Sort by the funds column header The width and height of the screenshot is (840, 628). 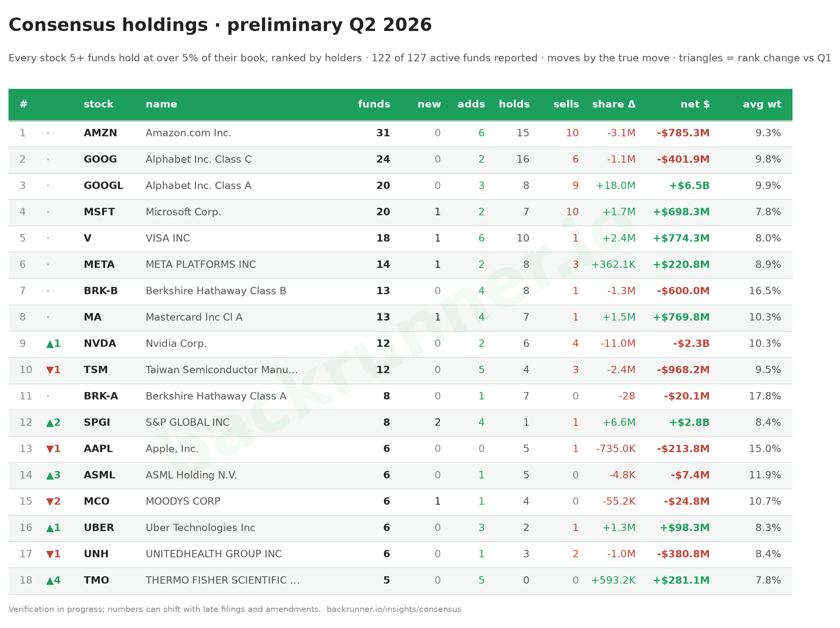(374, 104)
